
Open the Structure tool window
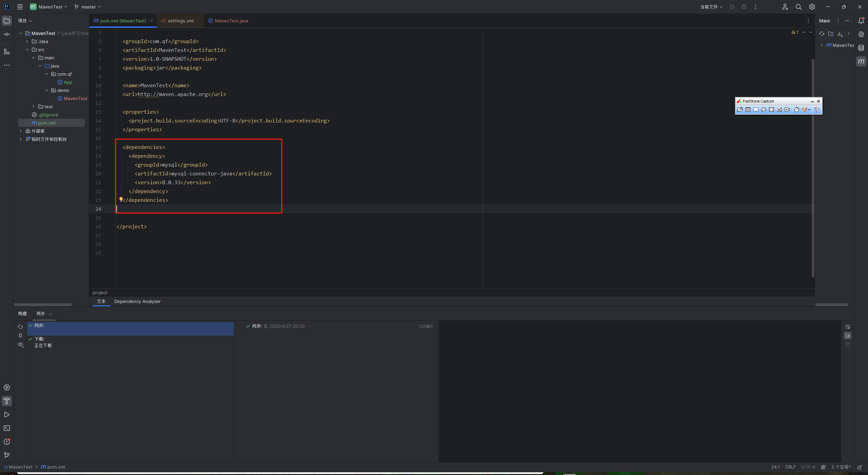coord(7,52)
